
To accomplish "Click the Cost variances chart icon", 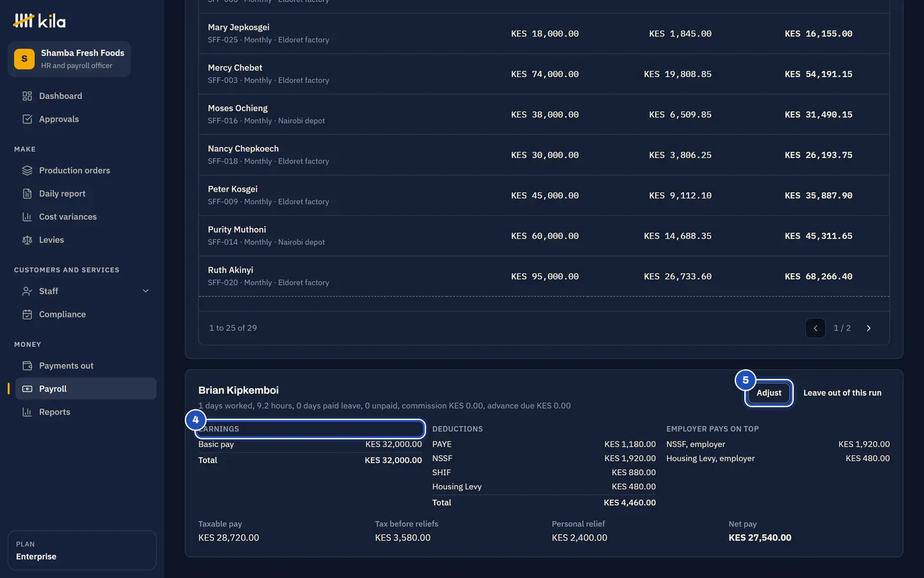I will click(x=27, y=217).
